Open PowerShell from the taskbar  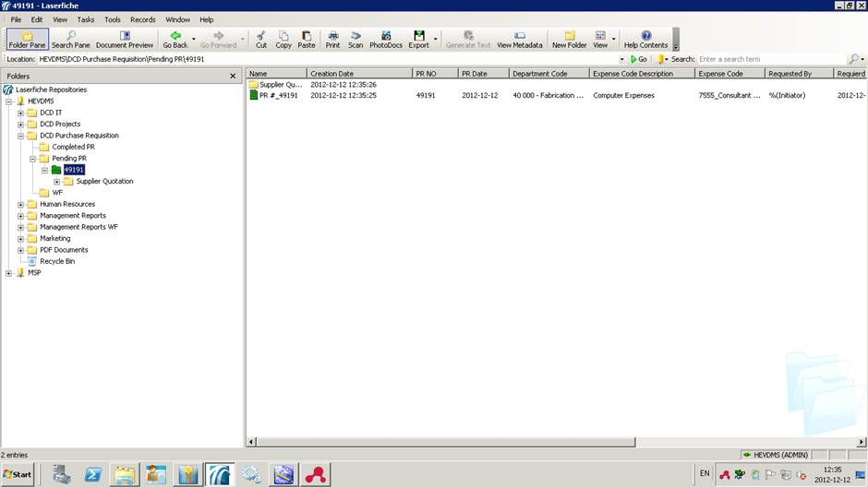pos(92,475)
